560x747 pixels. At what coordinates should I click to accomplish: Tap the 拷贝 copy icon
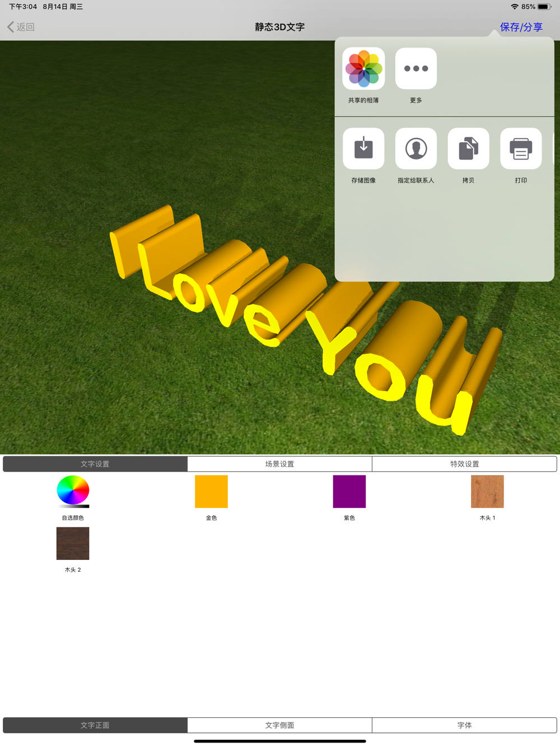pyautogui.click(x=469, y=148)
